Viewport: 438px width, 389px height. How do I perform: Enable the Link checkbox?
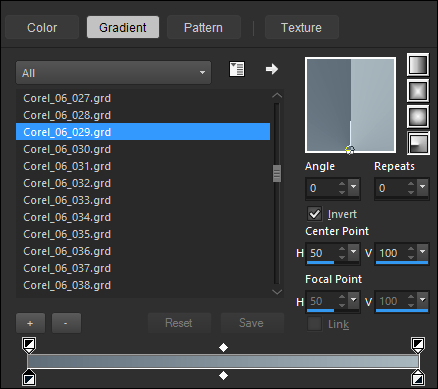pyautogui.click(x=314, y=324)
